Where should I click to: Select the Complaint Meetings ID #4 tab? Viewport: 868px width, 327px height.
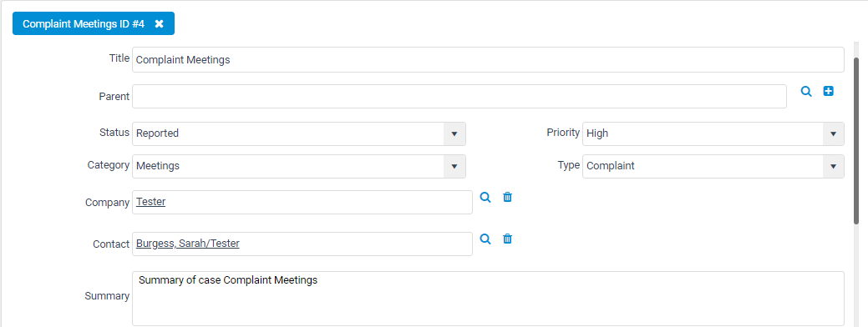pyautogui.click(x=84, y=23)
